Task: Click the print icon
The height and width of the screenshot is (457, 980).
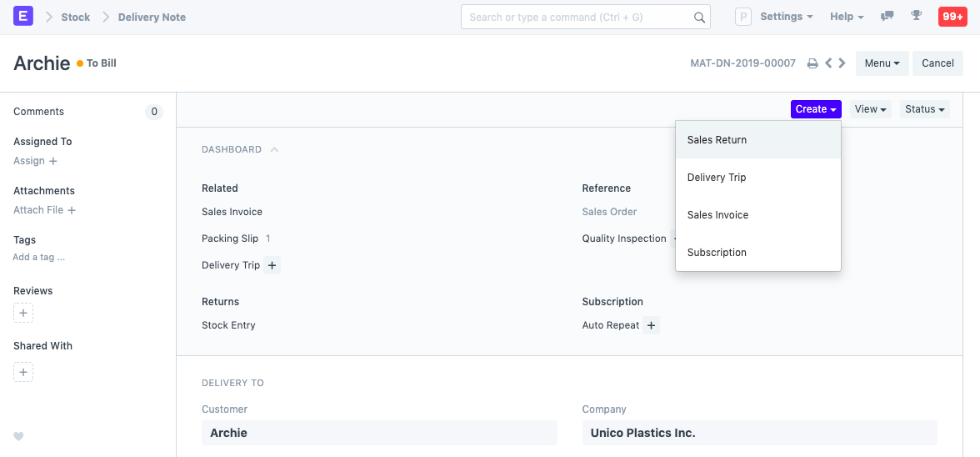Action: 812,63
